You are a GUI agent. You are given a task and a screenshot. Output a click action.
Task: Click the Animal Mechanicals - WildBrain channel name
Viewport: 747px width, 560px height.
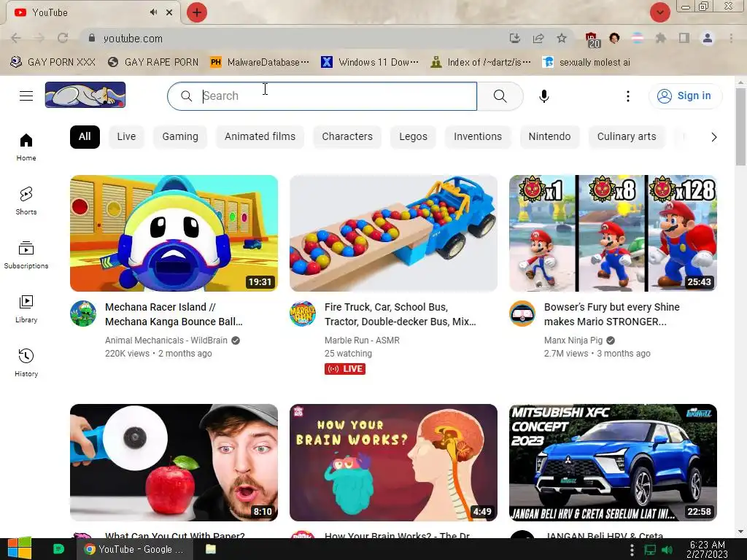166,341
